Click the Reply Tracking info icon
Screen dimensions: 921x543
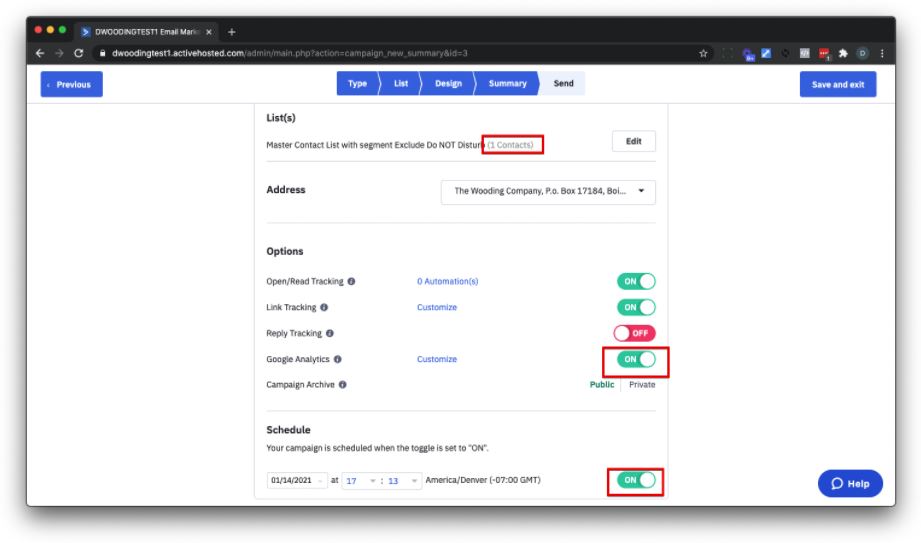(x=330, y=334)
